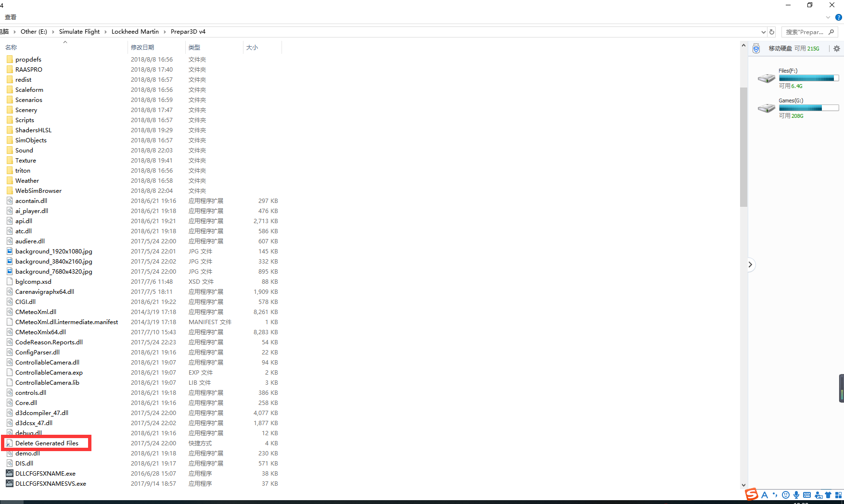Click the Games(G:) drive icon

coord(766,108)
